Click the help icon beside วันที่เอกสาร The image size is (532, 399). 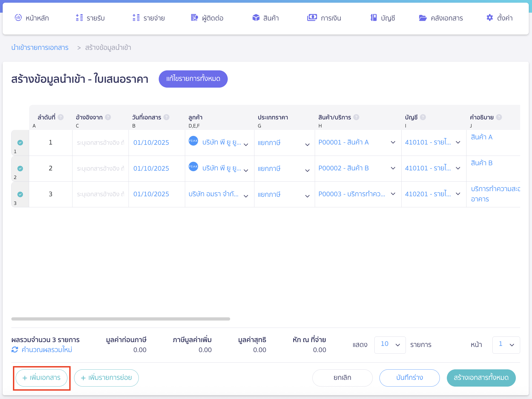point(167,117)
